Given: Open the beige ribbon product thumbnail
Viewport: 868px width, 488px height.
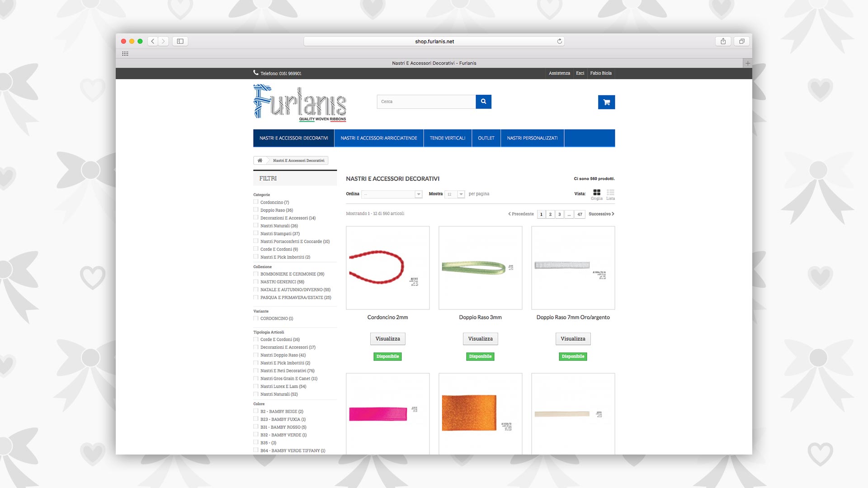Looking at the screenshot, I should pyautogui.click(x=573, y=414).
